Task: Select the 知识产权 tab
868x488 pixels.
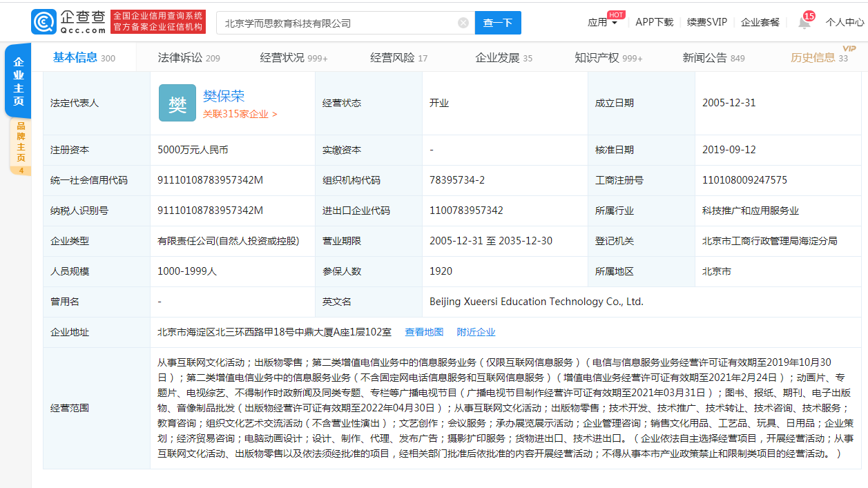Action: (x=608, y=58)
